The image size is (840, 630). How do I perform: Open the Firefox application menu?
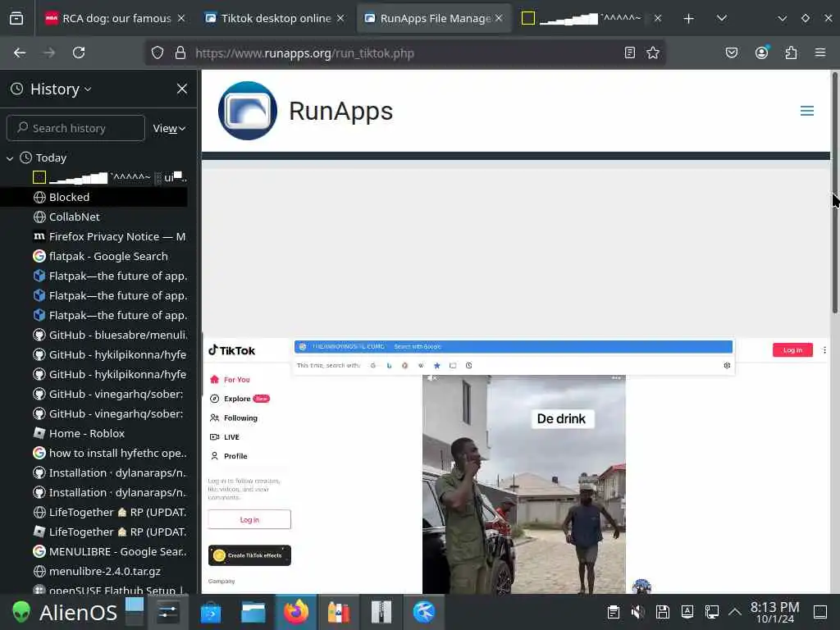[820, 52]
